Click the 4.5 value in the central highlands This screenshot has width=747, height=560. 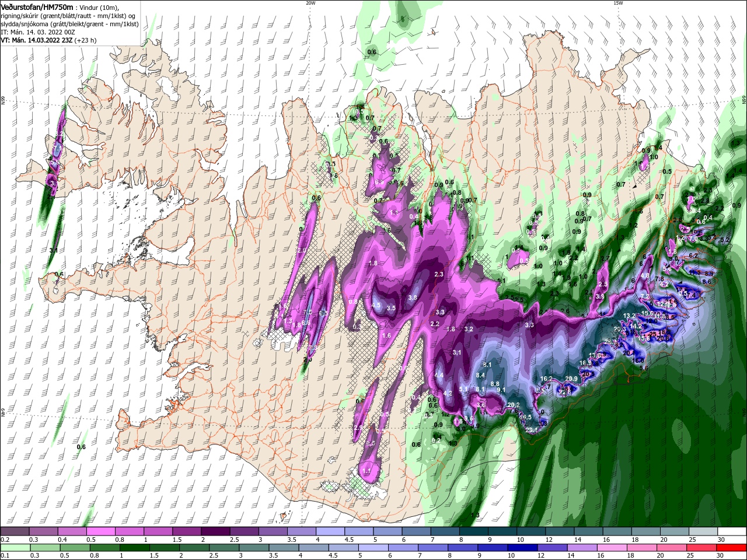[x=376, y=305]
